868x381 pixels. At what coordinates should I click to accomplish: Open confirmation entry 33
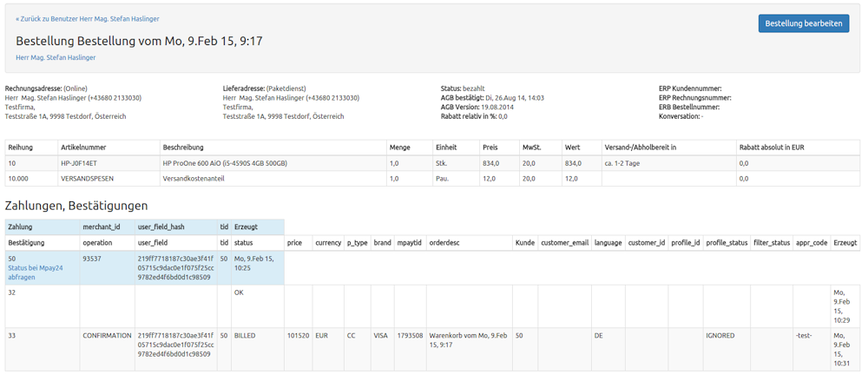coord(12,335)
